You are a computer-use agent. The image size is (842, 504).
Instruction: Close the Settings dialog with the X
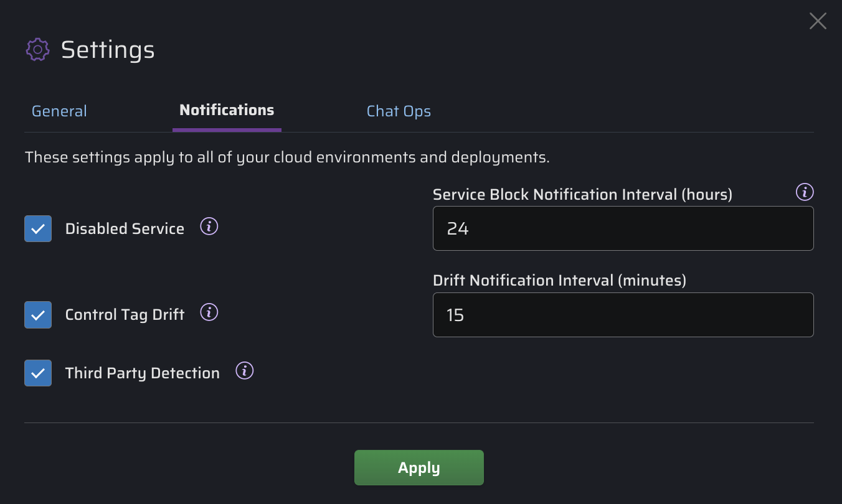(x=817, y=21)
